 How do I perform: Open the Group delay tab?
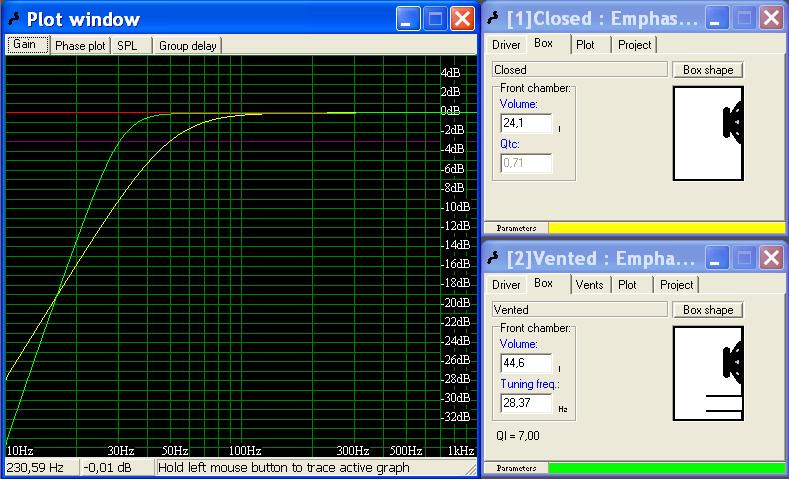[x=187, y=46]
